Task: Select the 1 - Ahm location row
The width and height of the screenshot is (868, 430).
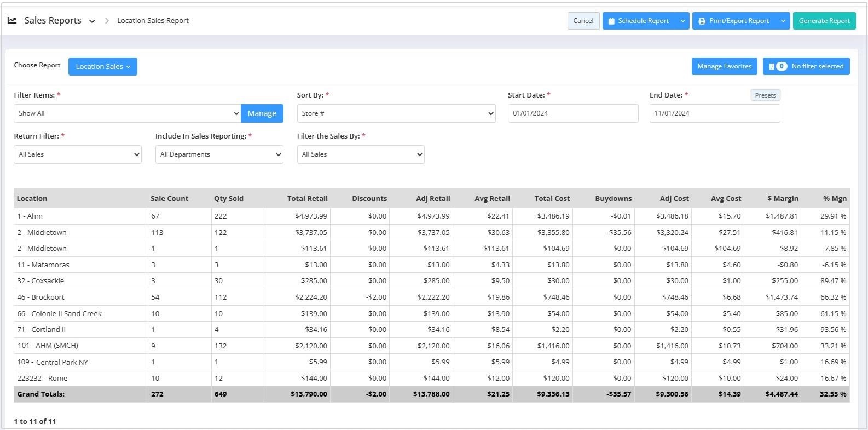Action: (x=431, y=216)
